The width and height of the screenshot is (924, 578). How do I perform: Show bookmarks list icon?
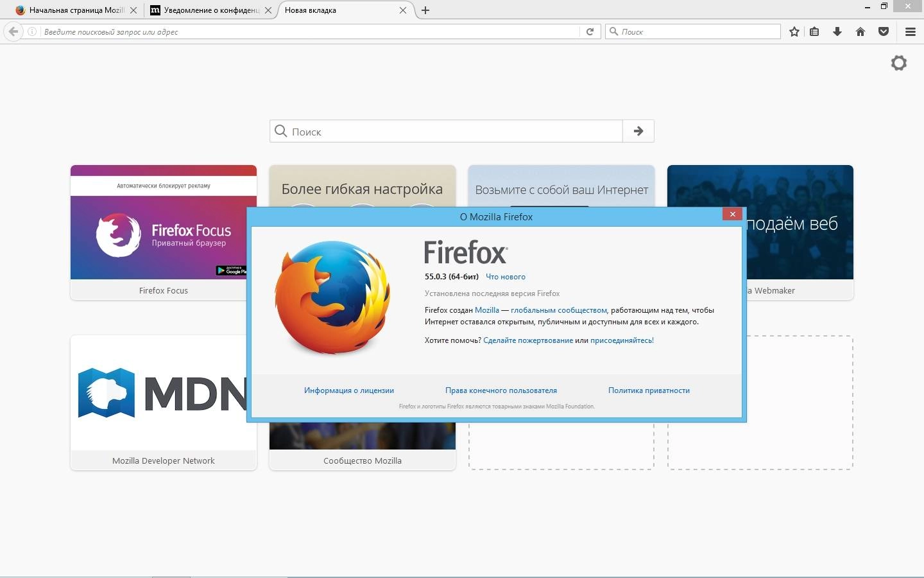point(814,31)
